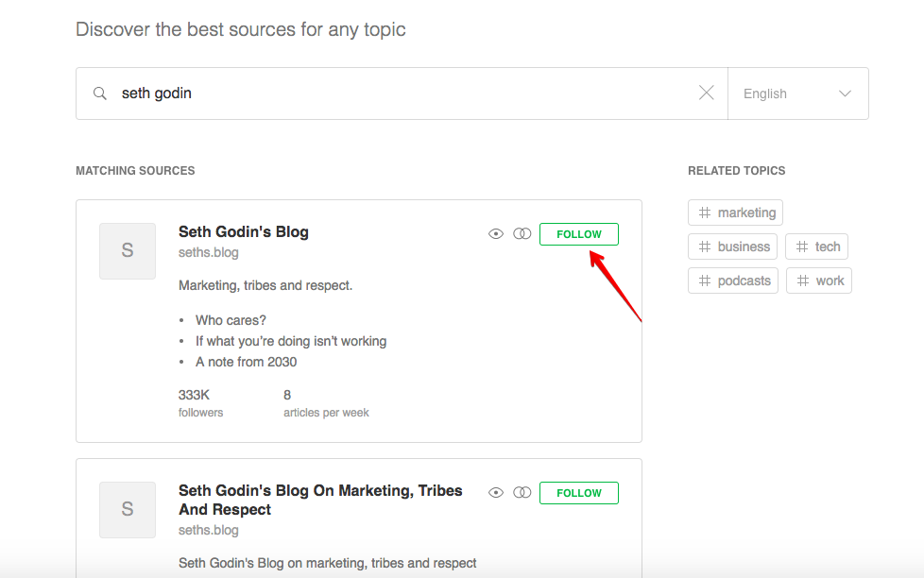Follow Seth Godin's Blog
Screen dimensions: 924x578
click(578, 234)
